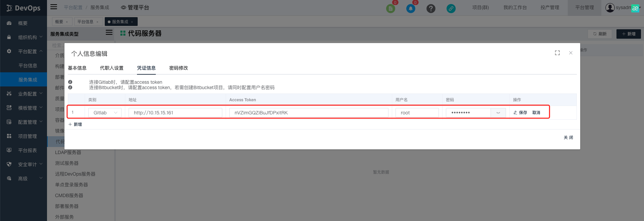Show the password with eye toggle
Viewport: 644px width, 221px height.
pos(498,113)
